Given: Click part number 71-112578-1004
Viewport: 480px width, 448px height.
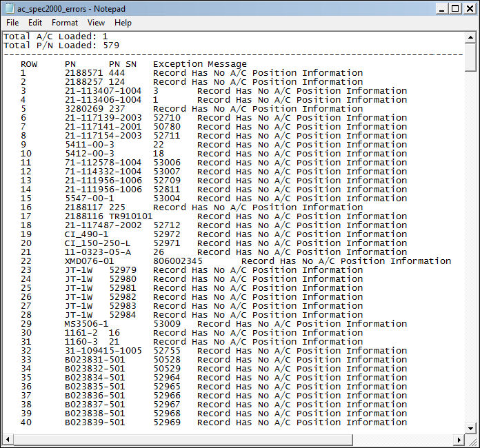Looking at the screenshot, I should (x=103, y=162).
